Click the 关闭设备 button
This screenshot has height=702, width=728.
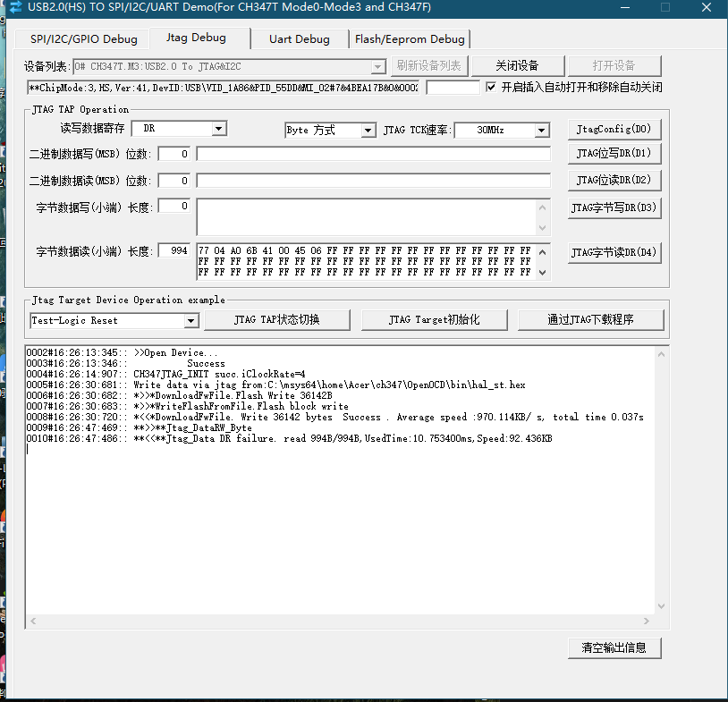tap(518, 65)
